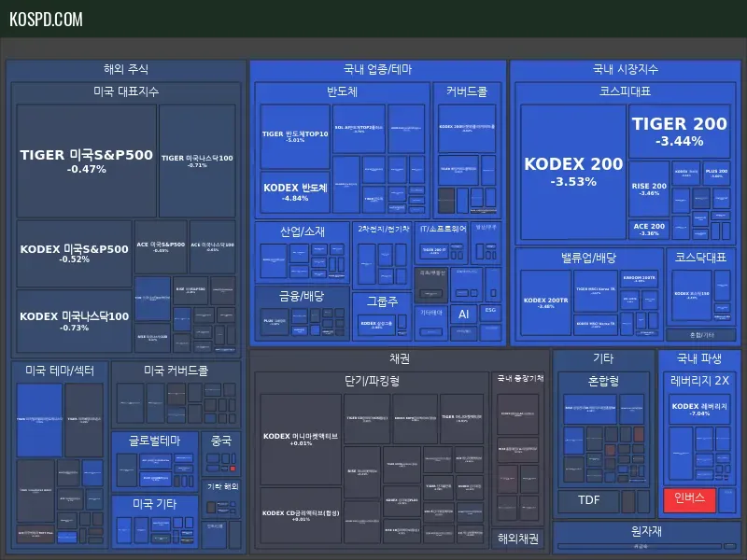747x560 pixels.
Task: Open the KODEX 반도체 tile
Action: pyautogui.click(x=295, y=192)
